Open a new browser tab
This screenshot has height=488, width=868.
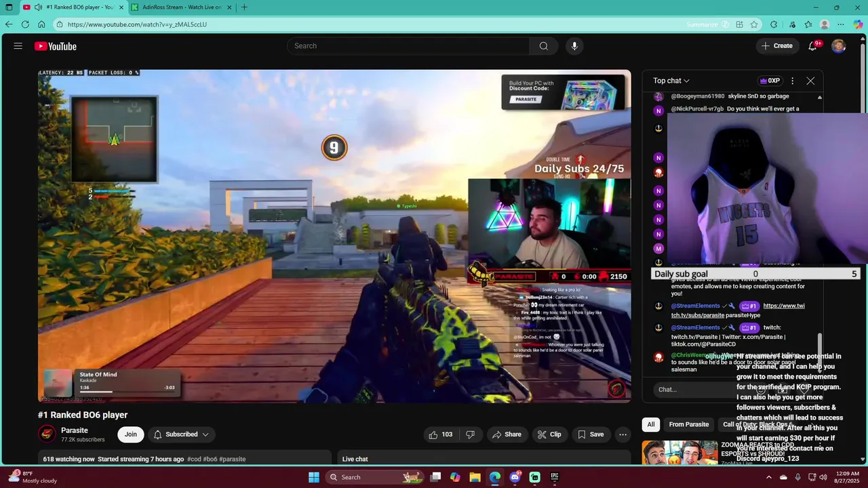pos(244,7)
